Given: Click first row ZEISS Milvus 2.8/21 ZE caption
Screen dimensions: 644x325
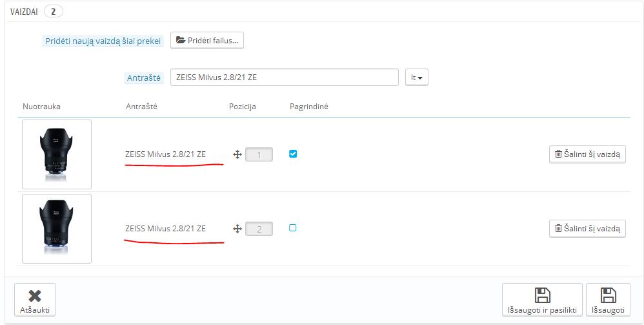Looking at the screenshot, I should pyautogui.click(x=166, y=154).
